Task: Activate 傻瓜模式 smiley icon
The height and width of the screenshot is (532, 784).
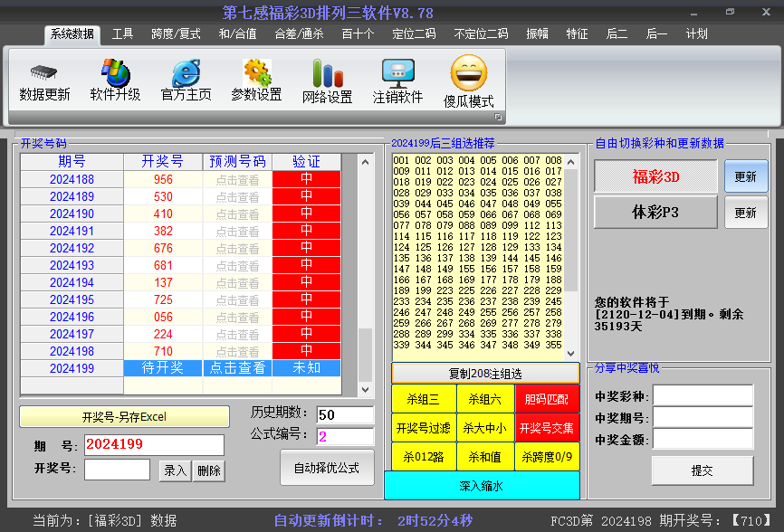Action: click(x=469, y=73)
